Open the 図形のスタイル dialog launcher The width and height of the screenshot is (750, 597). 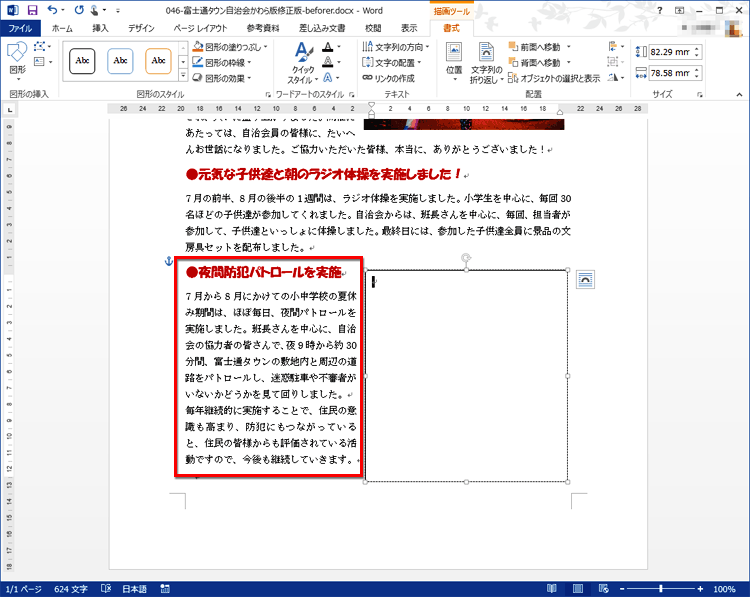tap(268, 95)
